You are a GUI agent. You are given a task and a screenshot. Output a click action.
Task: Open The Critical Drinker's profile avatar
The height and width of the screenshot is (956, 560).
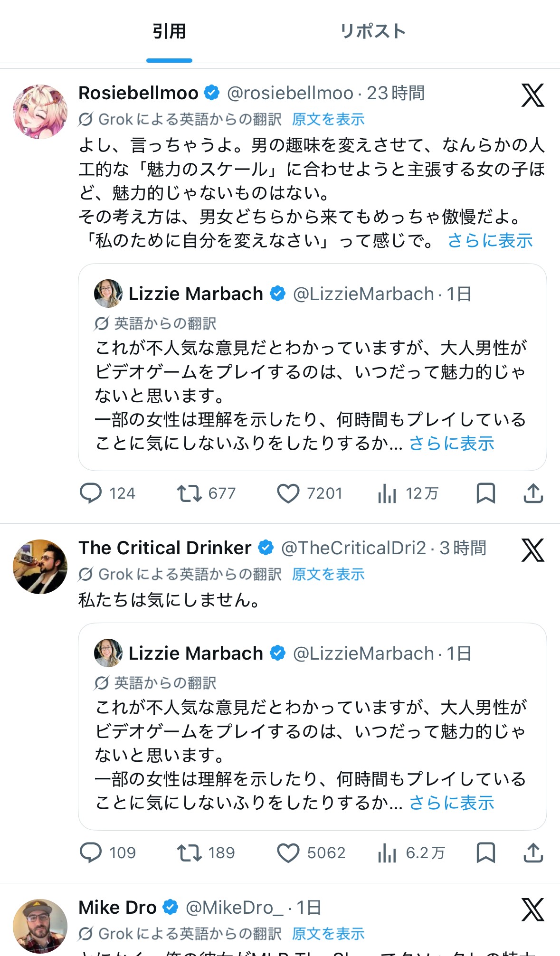coord(40,567)
